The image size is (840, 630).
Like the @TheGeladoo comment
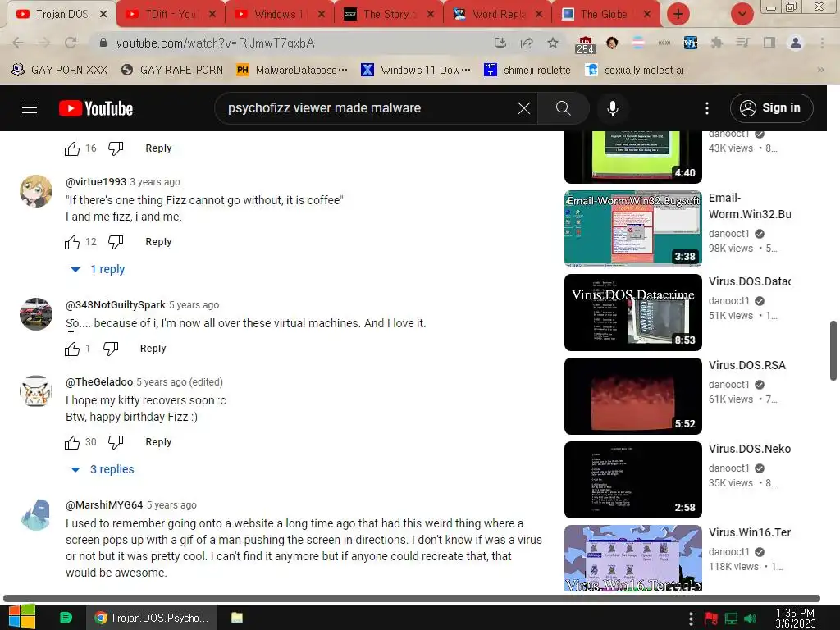click(72, 442)
